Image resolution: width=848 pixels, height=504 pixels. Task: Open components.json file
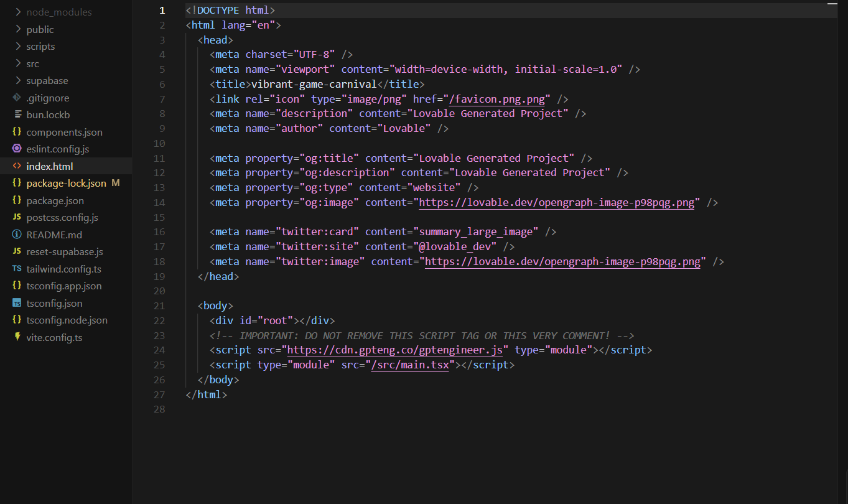coord(65,132)
